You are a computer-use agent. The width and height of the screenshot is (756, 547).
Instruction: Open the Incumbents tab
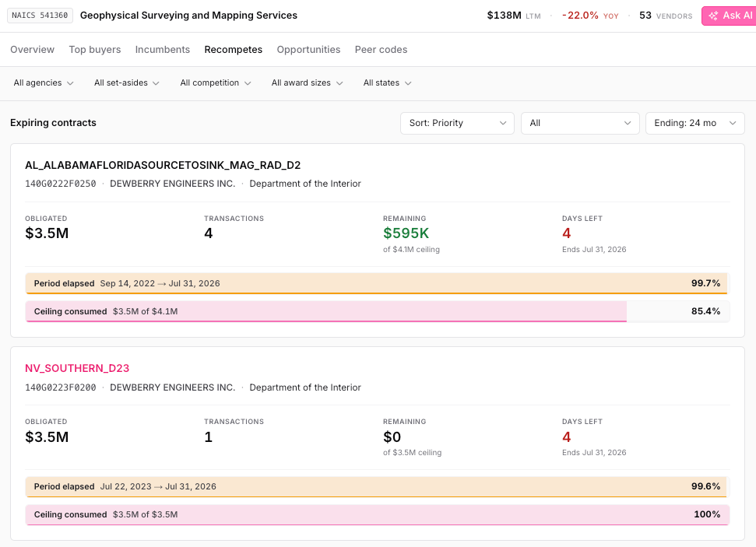click(x=163, y=50)
